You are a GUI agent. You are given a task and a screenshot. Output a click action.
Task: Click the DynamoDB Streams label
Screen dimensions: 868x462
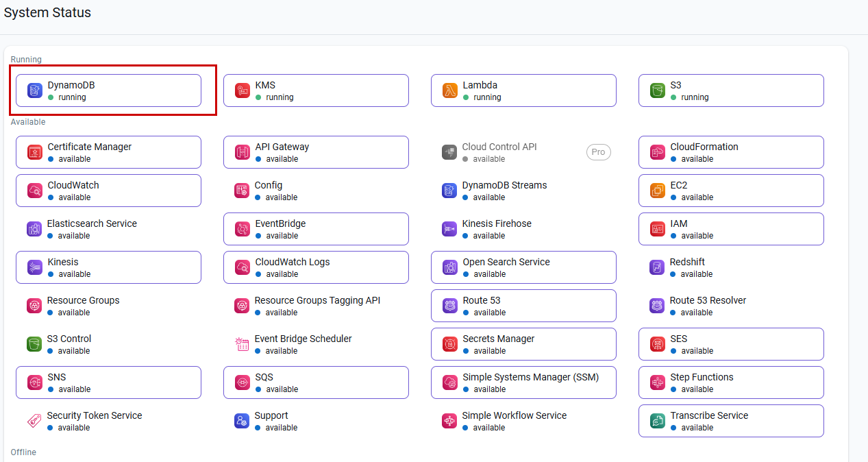[x=504, y=185]
